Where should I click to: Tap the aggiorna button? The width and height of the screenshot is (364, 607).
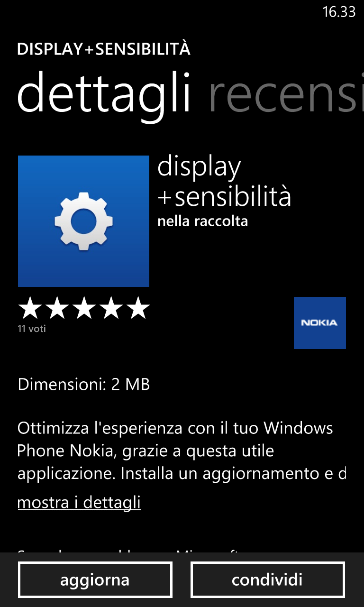pos(95,579)
